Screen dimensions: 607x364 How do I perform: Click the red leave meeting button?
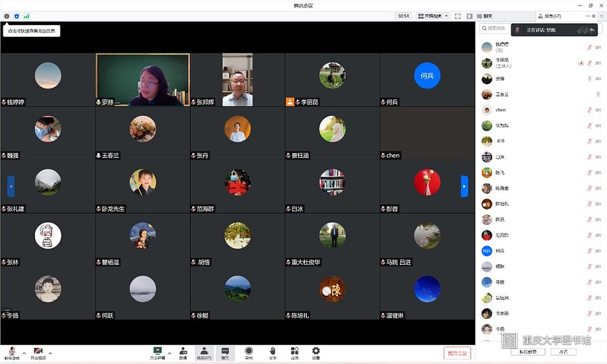click(457, 353)
